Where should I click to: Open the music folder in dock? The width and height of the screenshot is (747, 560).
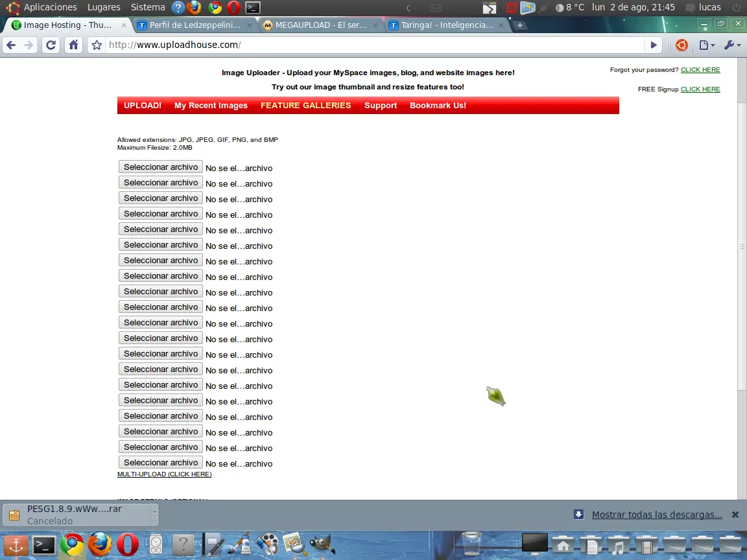pyautogui.click(x=619, y=544)
